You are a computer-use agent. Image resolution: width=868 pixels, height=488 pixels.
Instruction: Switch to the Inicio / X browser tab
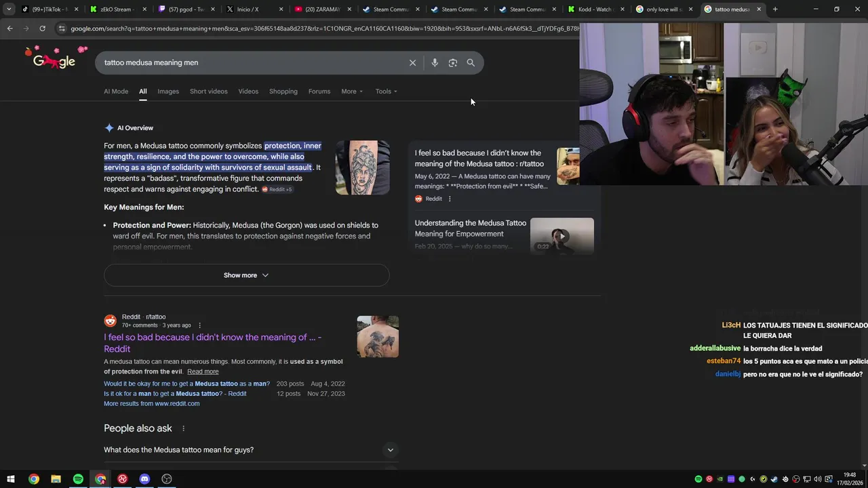coord(254,9)
